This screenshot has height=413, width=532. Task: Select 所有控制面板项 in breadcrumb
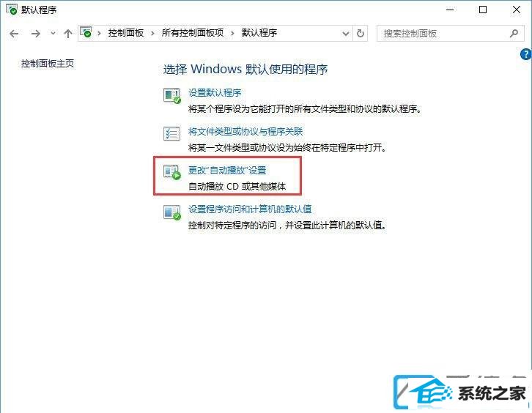point(193,33)
